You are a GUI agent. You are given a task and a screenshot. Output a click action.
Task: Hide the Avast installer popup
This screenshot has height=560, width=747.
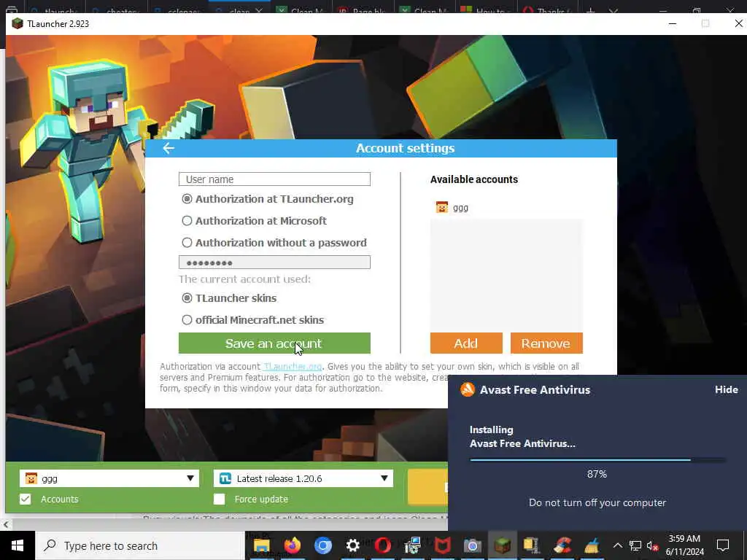tap(726, 389)
